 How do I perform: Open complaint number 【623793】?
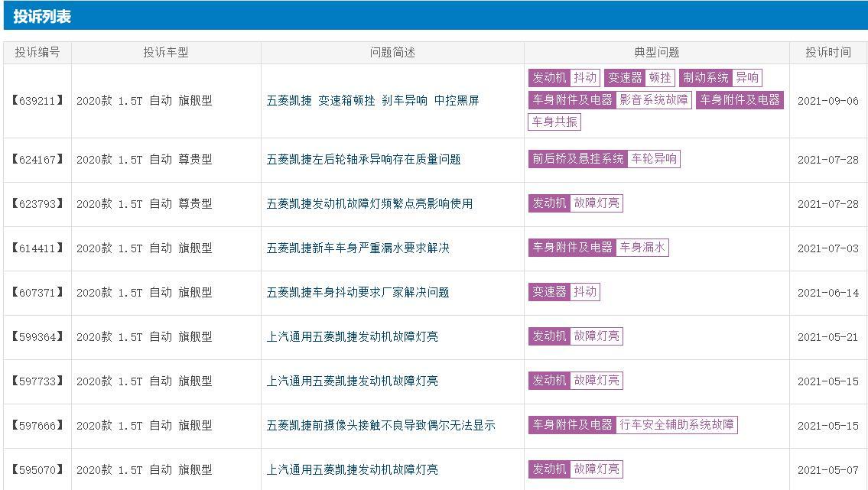(37, 203)
